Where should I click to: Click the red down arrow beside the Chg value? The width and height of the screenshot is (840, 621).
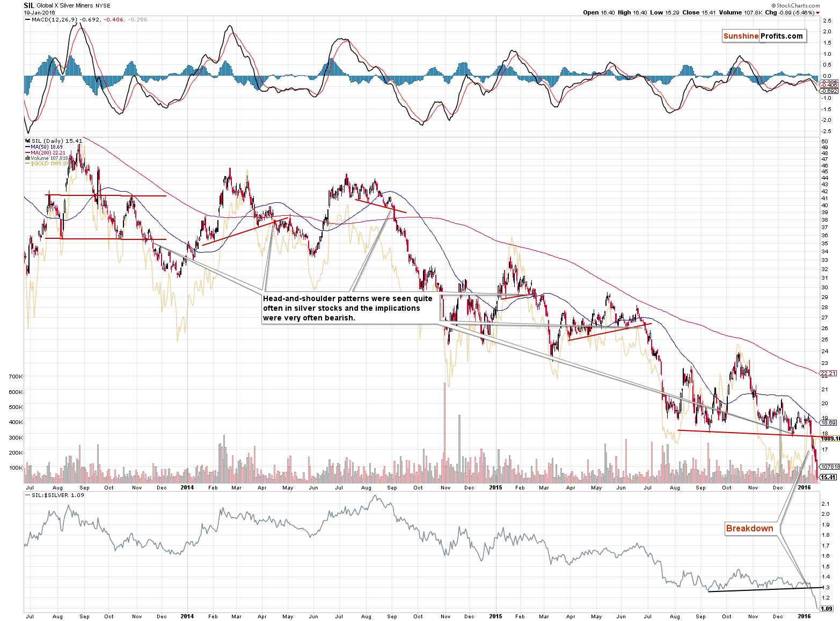818,13
